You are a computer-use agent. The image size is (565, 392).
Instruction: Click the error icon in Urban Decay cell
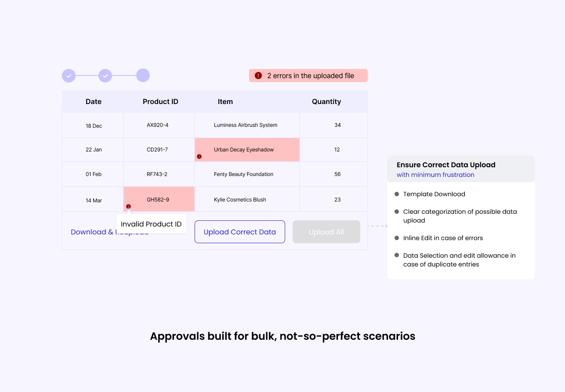(199, 156)
